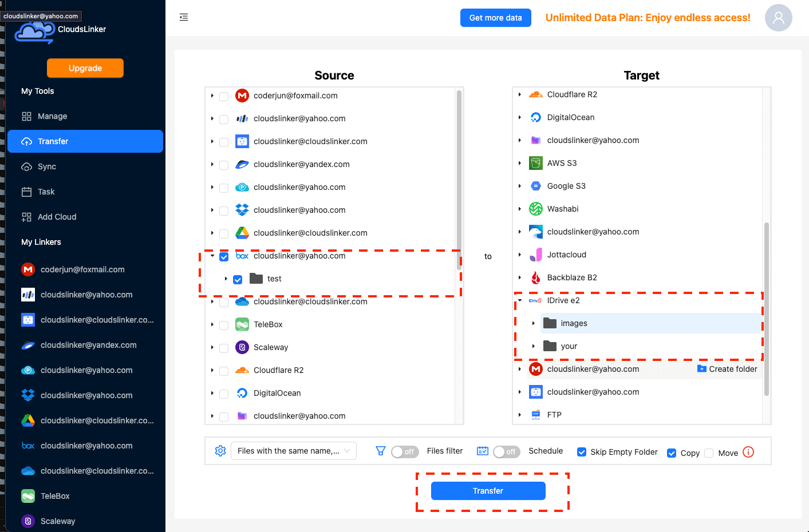Open Add Cloud in sidebar
This screenshot has height=532, width=809.
[x=85, y=217]
